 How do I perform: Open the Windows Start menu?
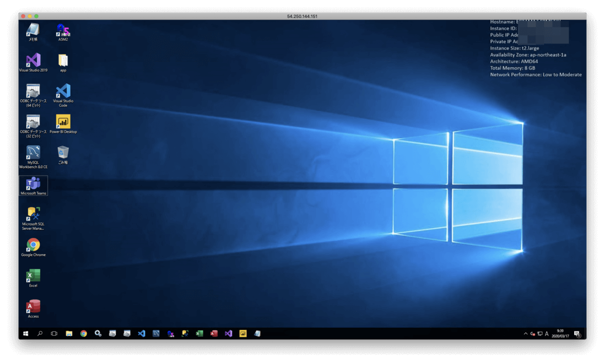(x=26, y=334)
